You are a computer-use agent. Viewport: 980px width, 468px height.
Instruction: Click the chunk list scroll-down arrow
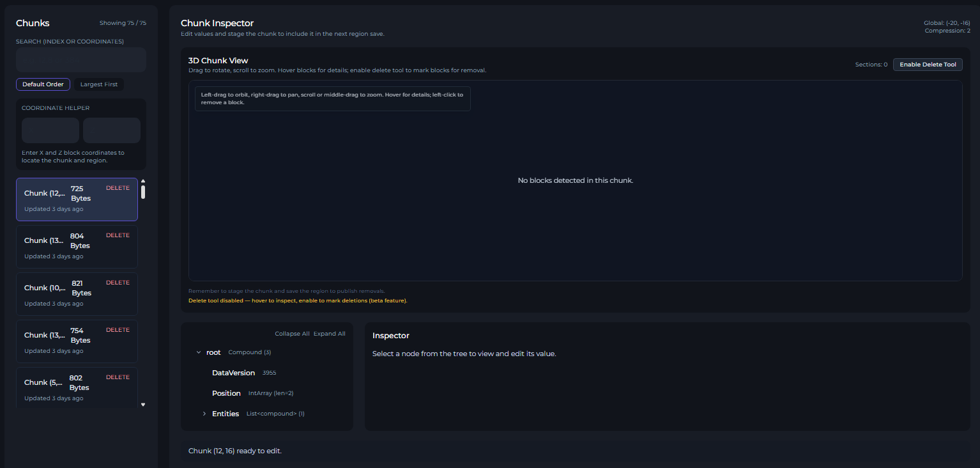pos(143,404)
